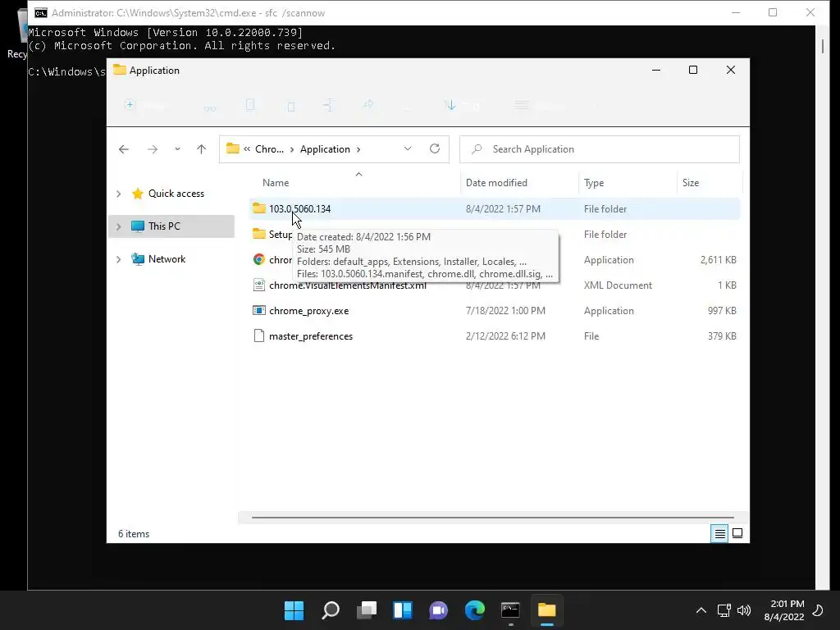This screenshot has width=840, height=630.
Task: Go forward with the right arrow
Action: pyautogui.click(x=153, y=149)
